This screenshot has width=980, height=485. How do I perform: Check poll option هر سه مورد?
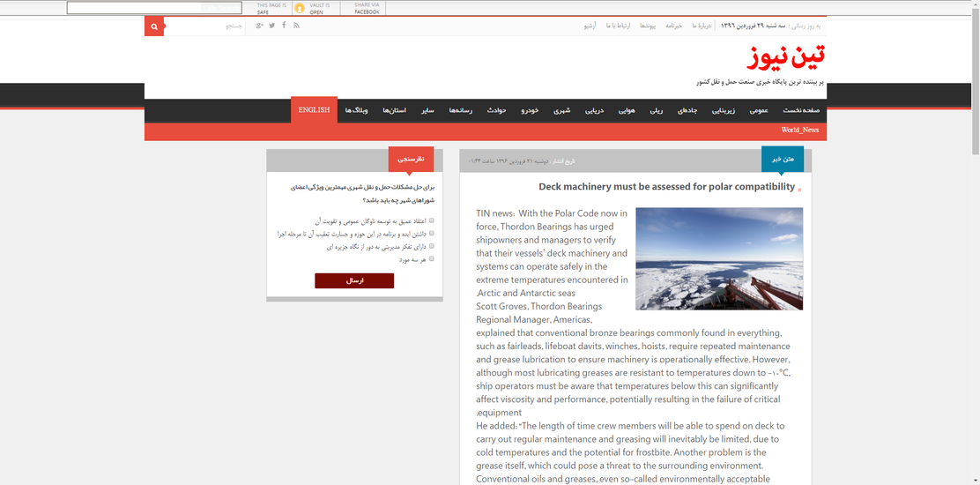pyautogui.click(x=431, y=258)
